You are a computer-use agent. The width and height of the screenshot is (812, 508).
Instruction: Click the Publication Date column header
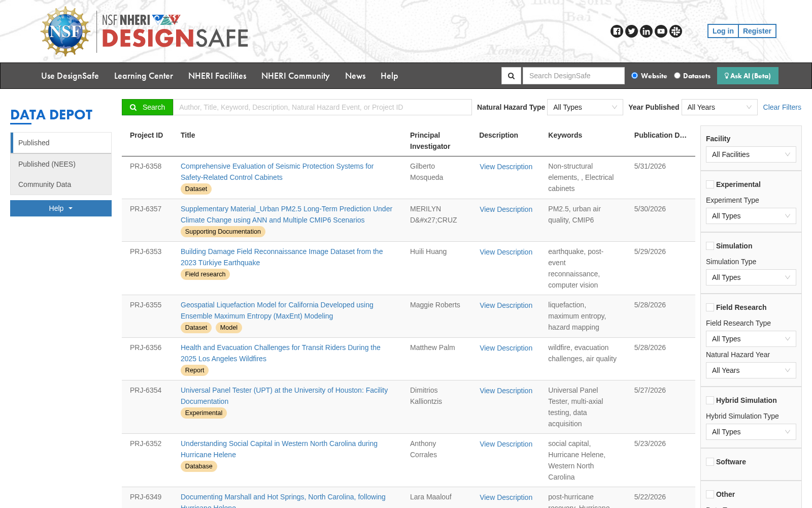tap(660, 135)
